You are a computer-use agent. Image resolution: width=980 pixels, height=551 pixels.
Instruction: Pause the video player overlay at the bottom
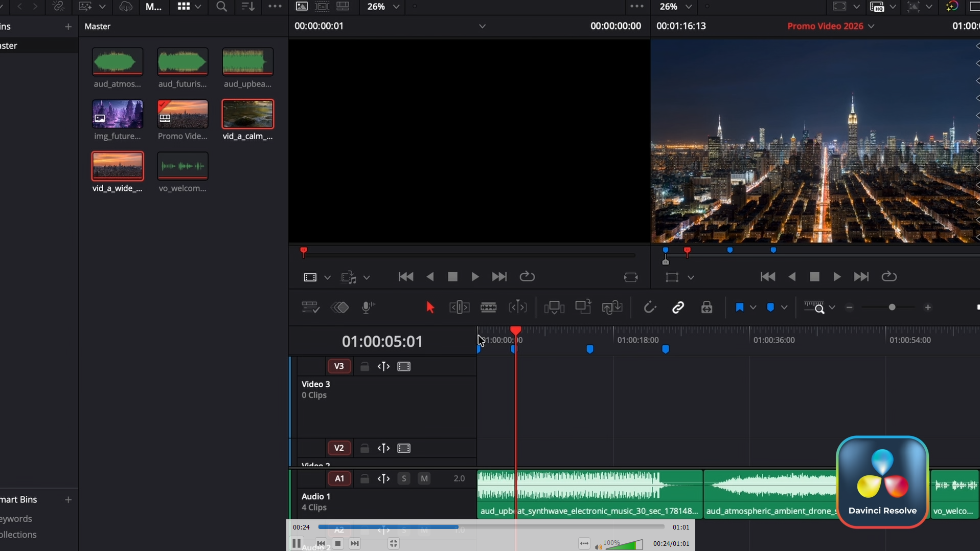[297, 543]
